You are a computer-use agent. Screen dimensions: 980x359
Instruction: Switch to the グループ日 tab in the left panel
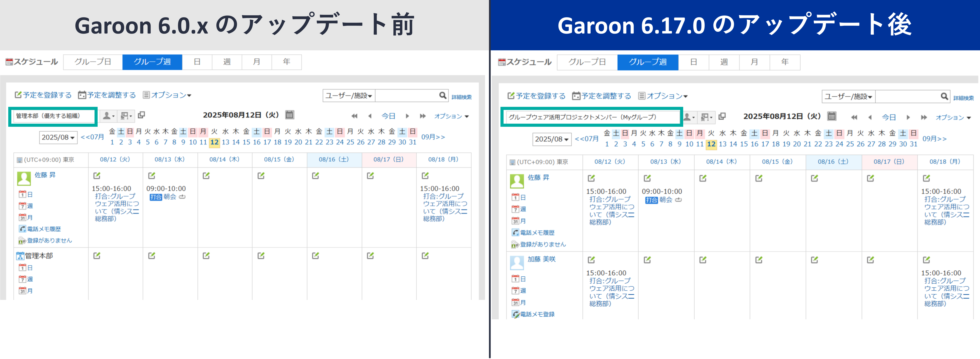pyautogui.click(x=93, y=62)
